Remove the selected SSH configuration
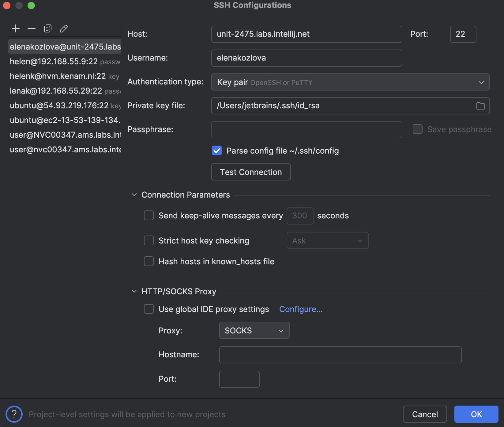504x427 pixels. [31, 28]
